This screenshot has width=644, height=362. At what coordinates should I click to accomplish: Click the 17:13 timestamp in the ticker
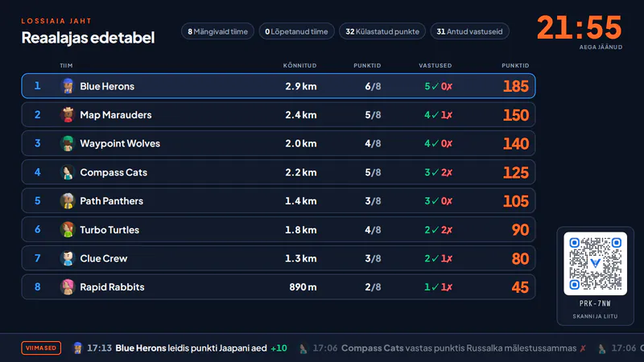(x=99, y=348)
